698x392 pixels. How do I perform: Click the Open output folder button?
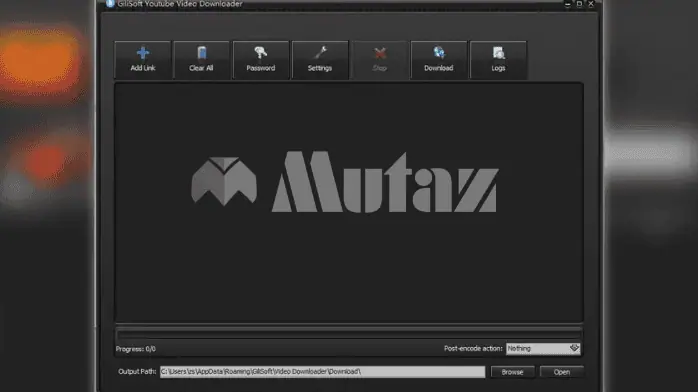click(562, 372)
